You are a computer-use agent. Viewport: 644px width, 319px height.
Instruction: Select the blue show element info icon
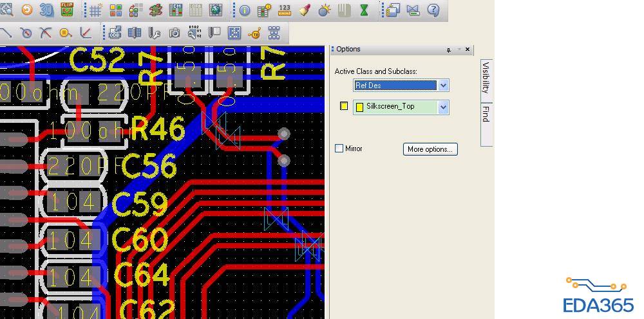244,10
